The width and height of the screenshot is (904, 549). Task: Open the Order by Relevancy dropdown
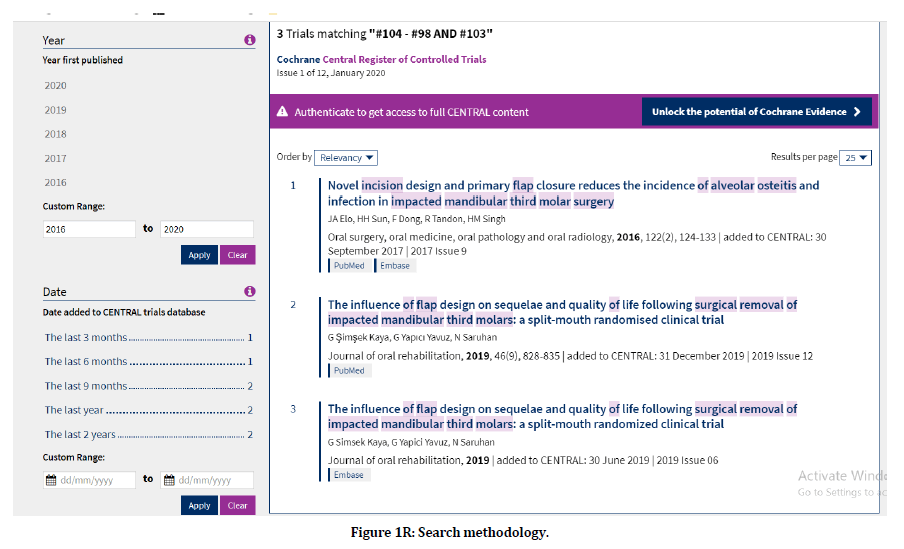pyautogui.click(x=346, y=158)
